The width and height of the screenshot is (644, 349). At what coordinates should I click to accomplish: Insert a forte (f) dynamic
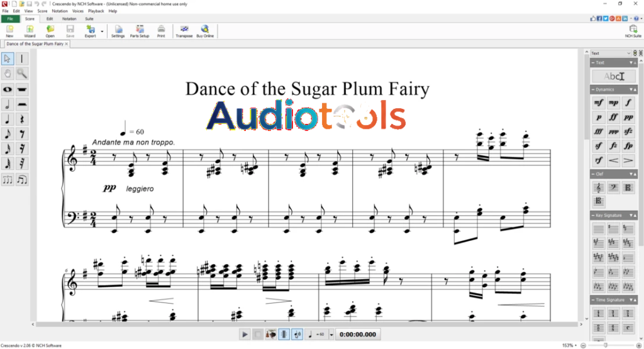(628, 102)
